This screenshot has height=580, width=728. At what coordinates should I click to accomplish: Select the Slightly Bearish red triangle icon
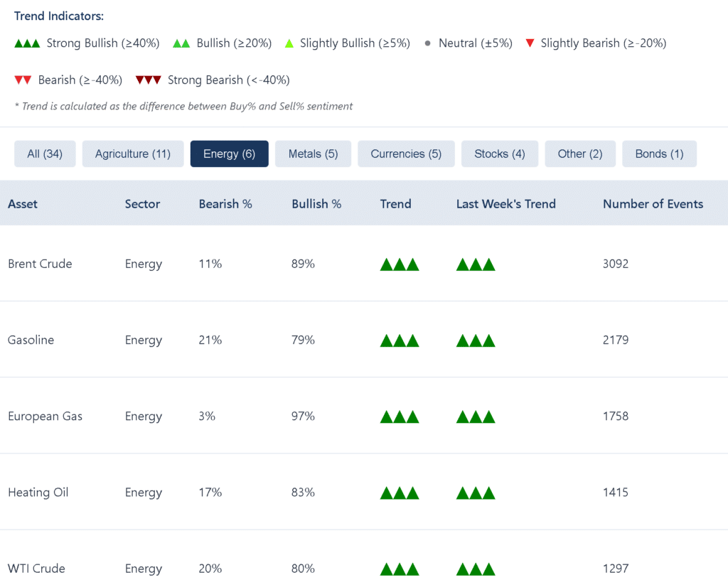click(x=530, y=43)
